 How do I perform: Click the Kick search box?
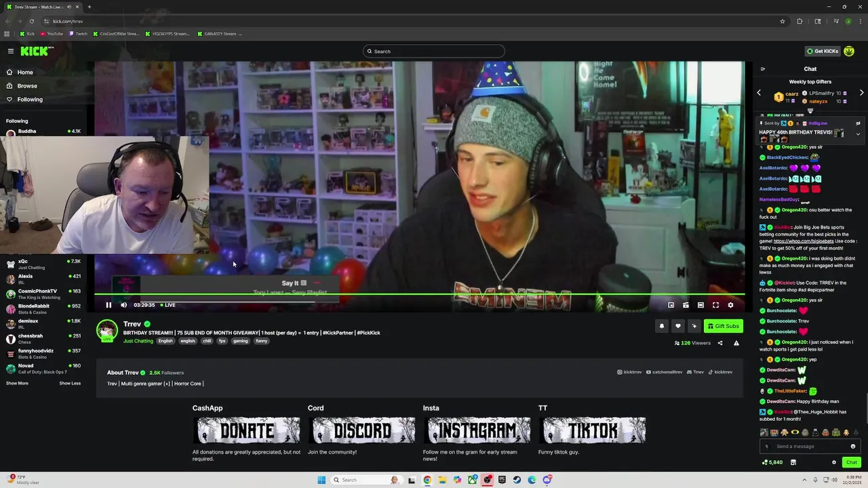pyautogui.click(x=434, y=51)
